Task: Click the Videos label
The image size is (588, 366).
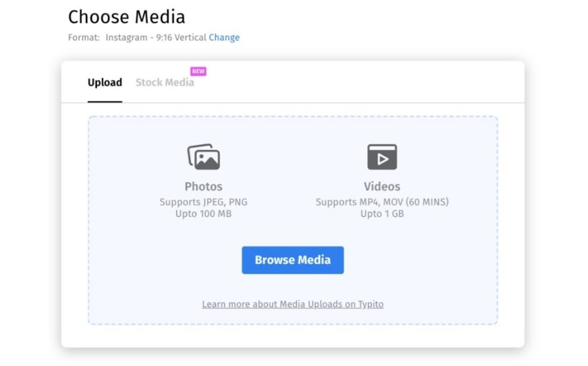Action: [x=382, y=187]
